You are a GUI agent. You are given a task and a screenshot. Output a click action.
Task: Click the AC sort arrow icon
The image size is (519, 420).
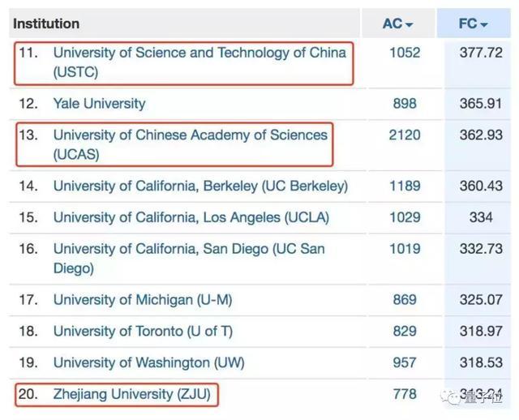pyautogui.click(x=409, y=25)
